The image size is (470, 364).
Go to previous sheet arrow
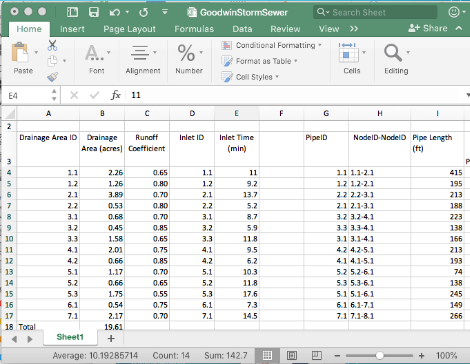coord(14,339)
